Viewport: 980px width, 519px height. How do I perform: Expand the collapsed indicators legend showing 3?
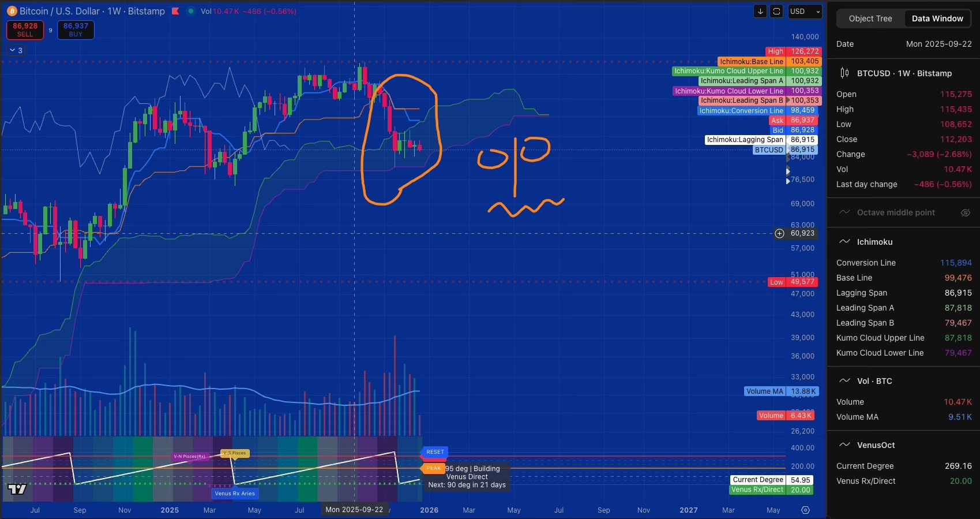tap(16, 50)
